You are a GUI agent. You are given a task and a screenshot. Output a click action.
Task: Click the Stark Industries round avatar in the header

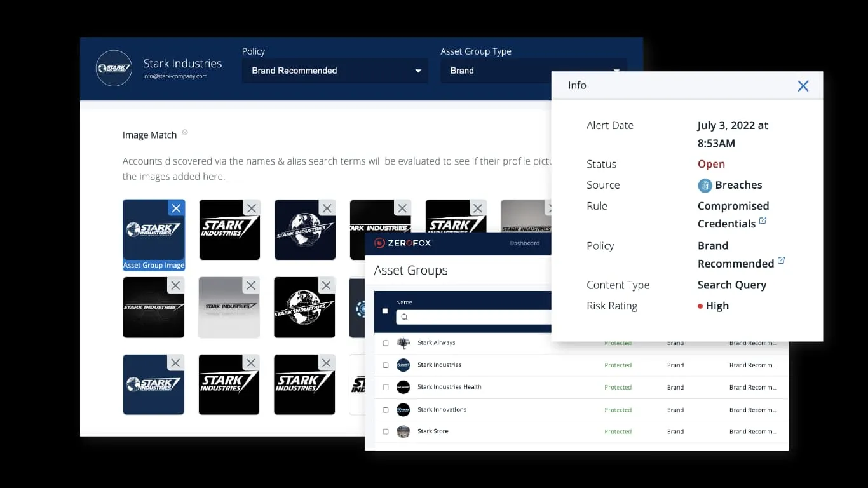click(x=114, y=68)
